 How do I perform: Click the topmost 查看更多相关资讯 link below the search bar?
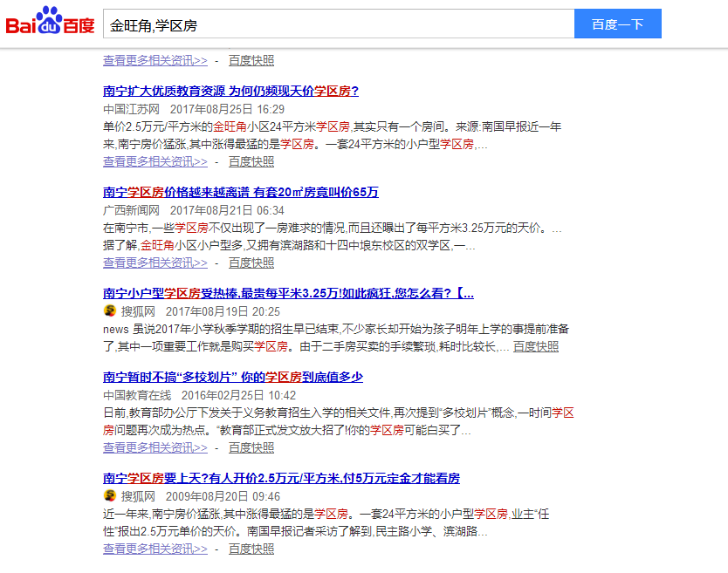(155, 60)
